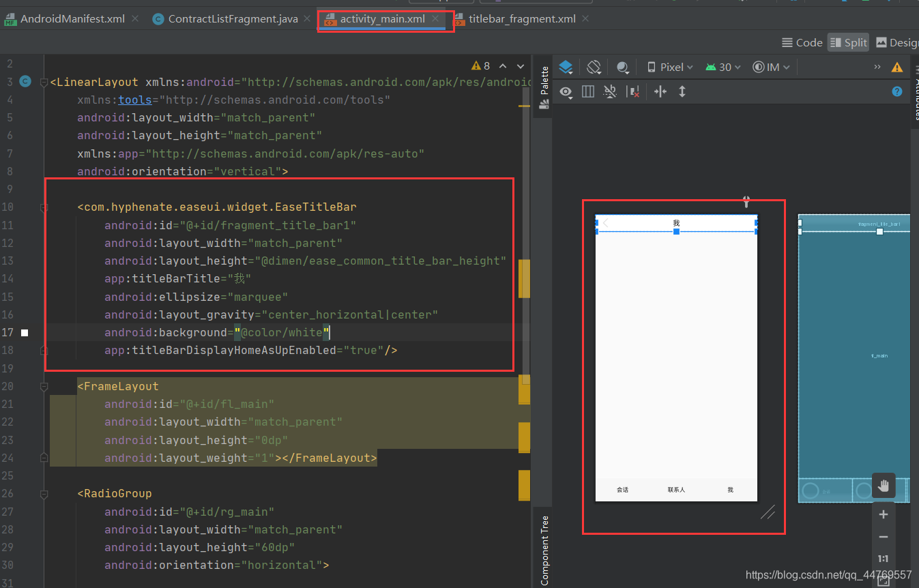Click the "@+id/fl_main" value on line 21
This screenshot has height=588, width=919.
[226, 404]
